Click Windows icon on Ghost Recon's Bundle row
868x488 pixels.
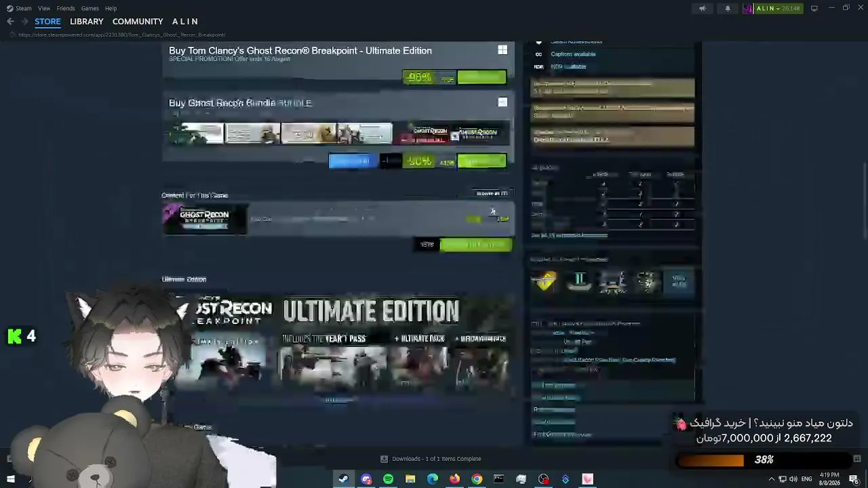click(502, 102)
